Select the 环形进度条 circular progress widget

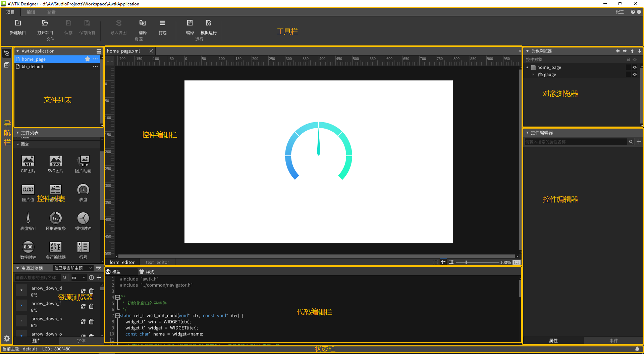click(56, 222)
